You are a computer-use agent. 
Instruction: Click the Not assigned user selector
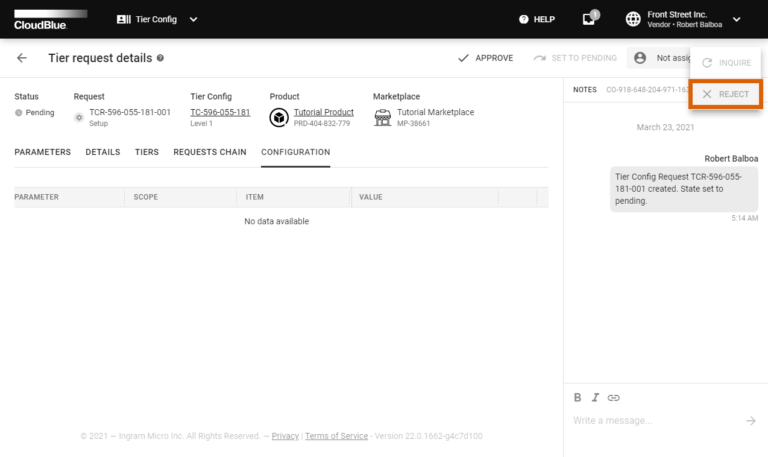coord(659,58)
